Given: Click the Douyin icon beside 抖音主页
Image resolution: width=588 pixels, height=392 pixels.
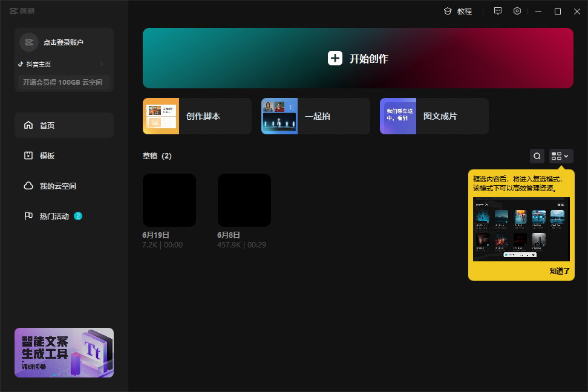Looking at the screenshot, I should click(21, 64).
